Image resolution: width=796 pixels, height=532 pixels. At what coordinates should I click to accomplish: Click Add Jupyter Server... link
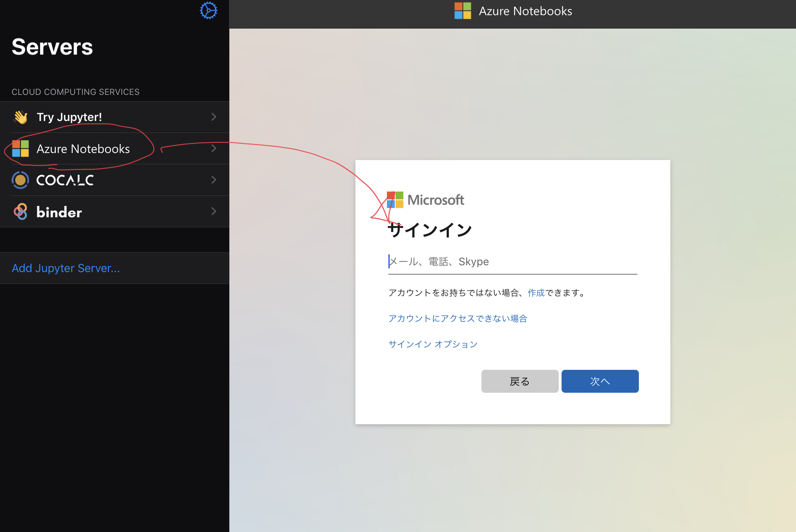click(66, 268)
